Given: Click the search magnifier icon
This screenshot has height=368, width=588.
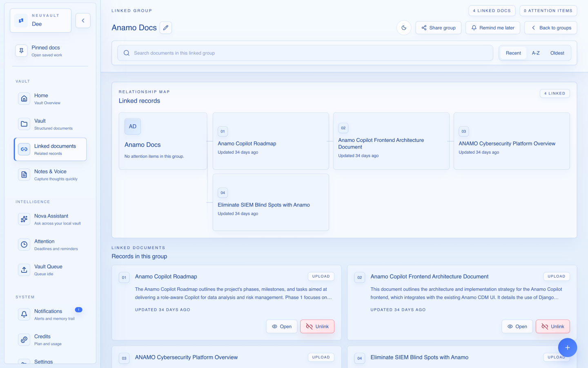Looking at the screenshot, I should 127,53.
